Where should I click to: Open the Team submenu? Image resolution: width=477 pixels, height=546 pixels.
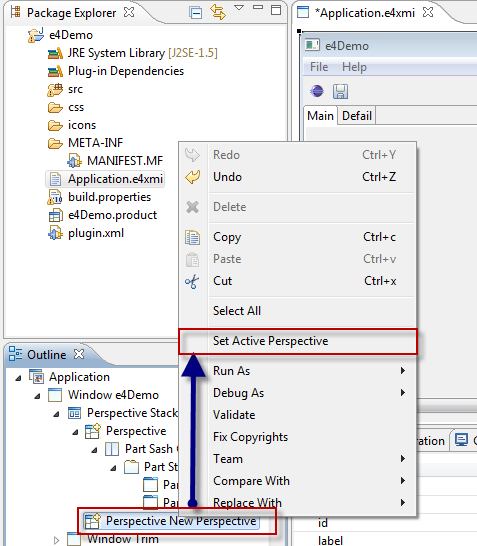[228, 459]
